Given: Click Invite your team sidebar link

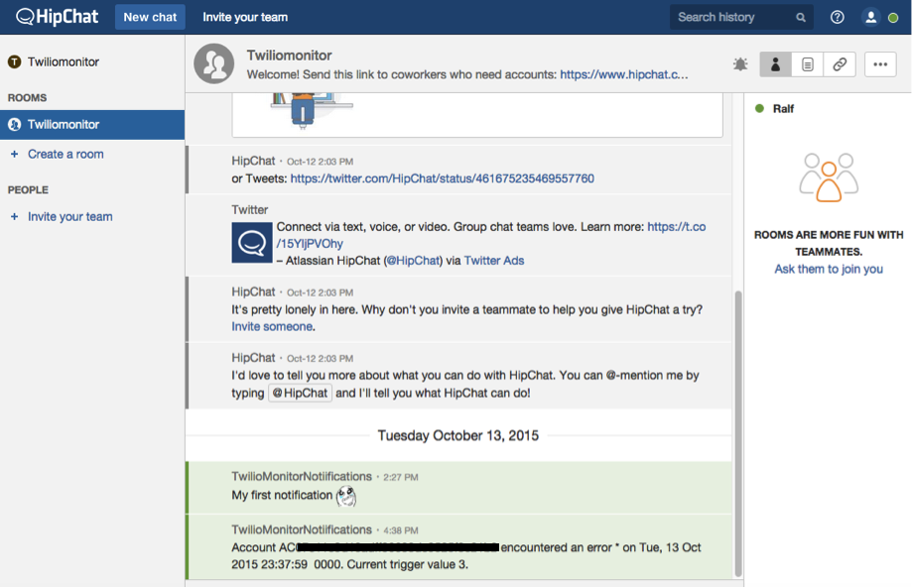Looking at the screenshot, I should coord(70,217).
